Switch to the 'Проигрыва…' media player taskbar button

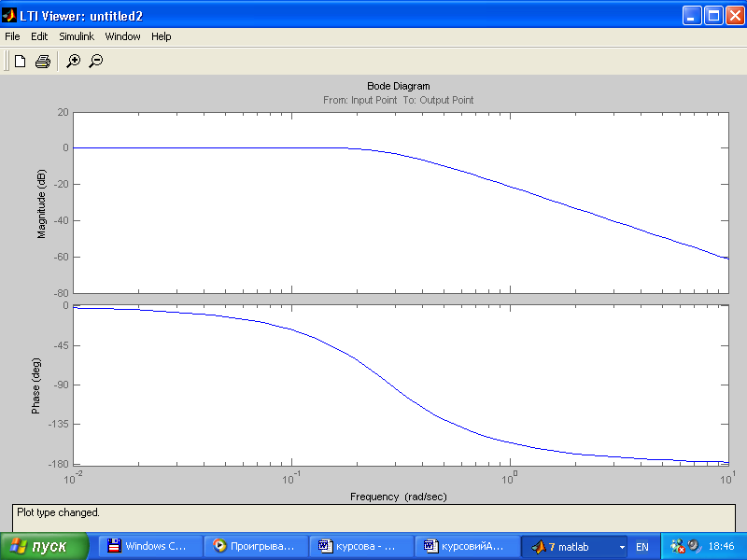tap(256, 546)
